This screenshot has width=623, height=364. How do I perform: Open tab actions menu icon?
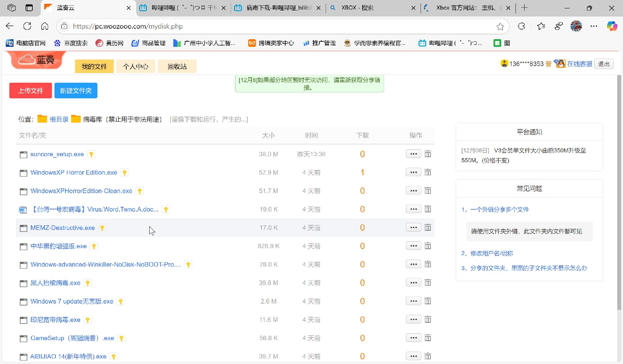(29, 8)
